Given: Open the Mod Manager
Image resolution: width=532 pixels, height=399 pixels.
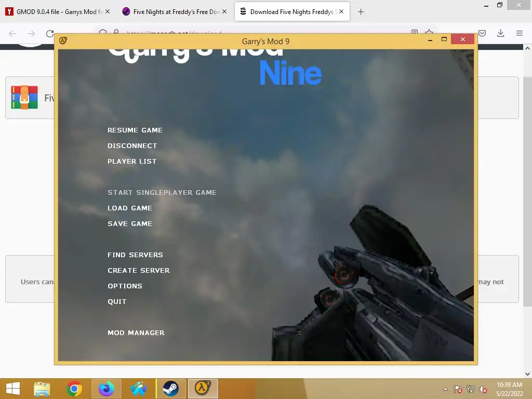Looking at the screenshot, I should (x=136, y=333).
